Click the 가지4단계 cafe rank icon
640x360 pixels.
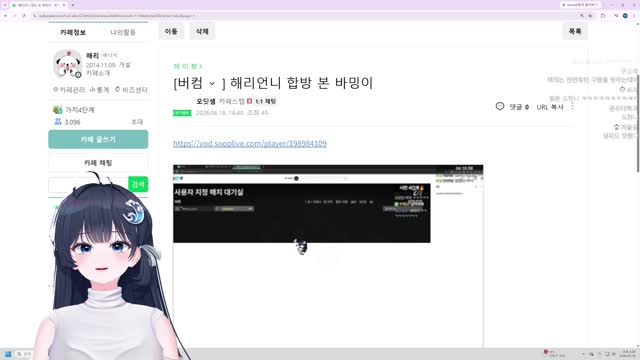58,109
